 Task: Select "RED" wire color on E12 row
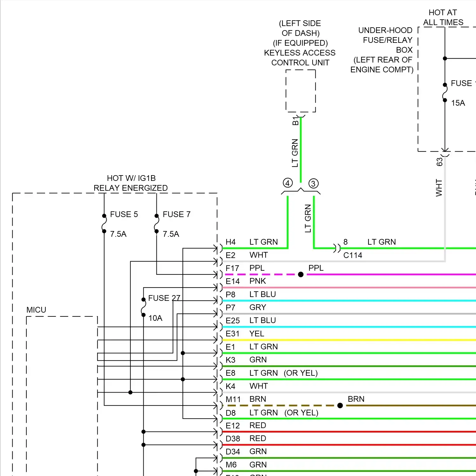[x=257, y=426]
